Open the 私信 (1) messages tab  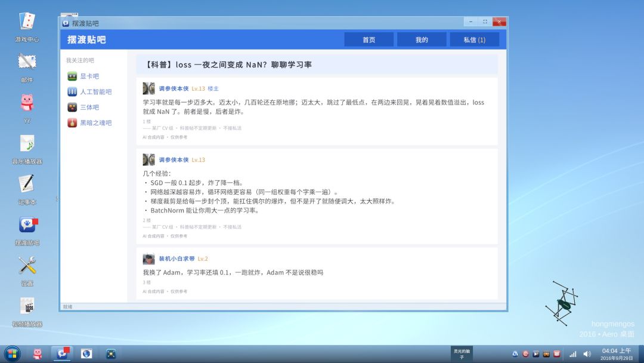point(475,40)
